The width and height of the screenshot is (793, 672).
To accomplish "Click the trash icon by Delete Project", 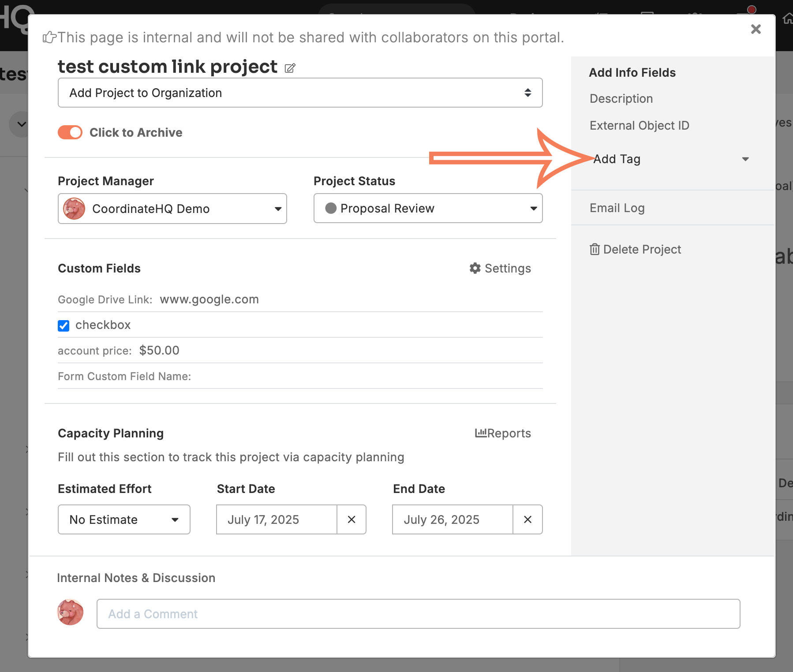I will pyautogui.click(x=595, y=250).
